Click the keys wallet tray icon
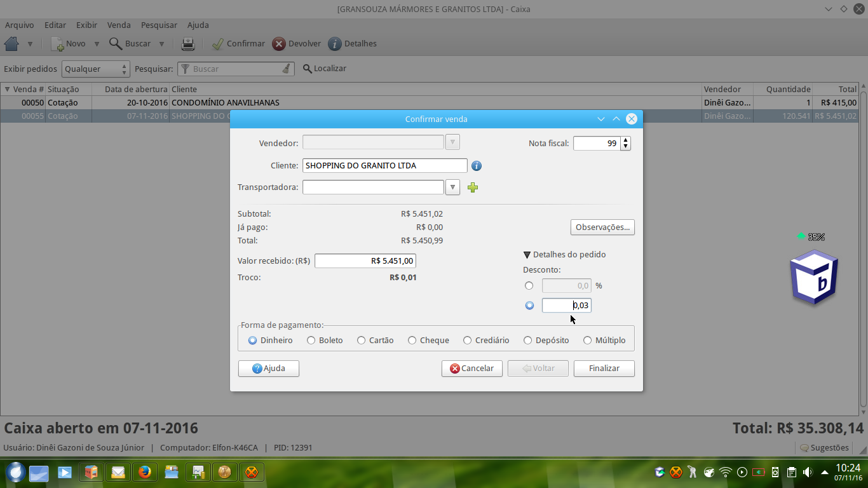This screenshot has width=868, height=488. click(x=693, y=472)
